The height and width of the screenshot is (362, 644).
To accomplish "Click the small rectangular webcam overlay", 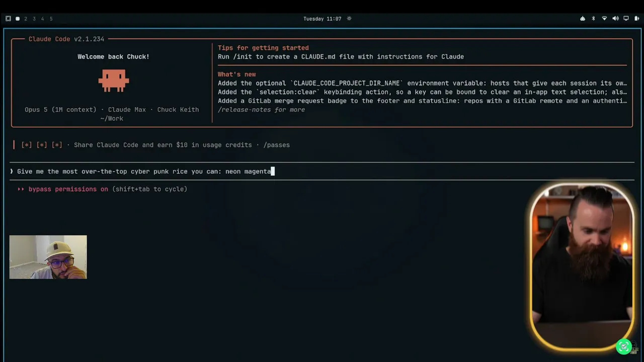I will (48, 257).
